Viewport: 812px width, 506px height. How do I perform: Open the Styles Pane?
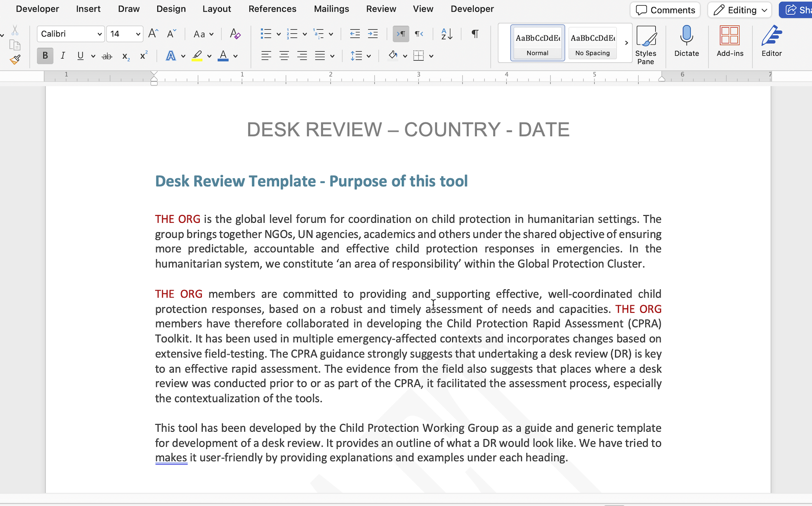point(645,45)
